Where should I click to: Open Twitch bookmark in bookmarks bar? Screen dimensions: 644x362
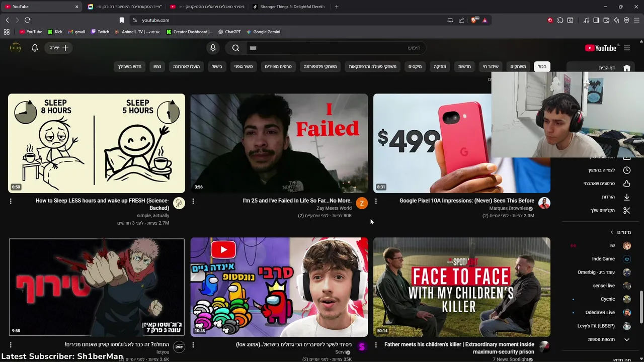(x=100, y=32)
